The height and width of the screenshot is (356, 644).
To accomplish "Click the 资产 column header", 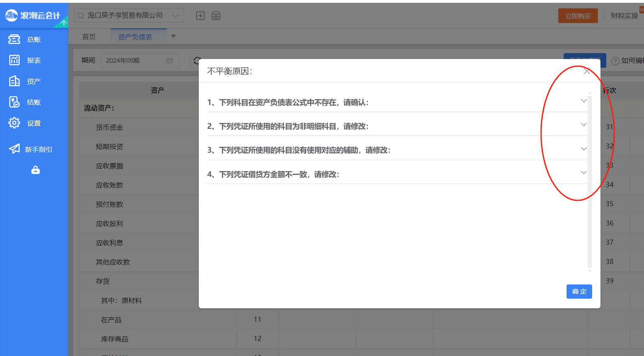I will 157,90.
